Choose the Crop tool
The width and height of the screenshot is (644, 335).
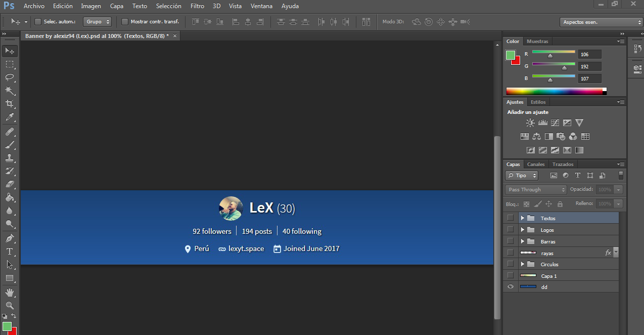click(x=10, y=104)
